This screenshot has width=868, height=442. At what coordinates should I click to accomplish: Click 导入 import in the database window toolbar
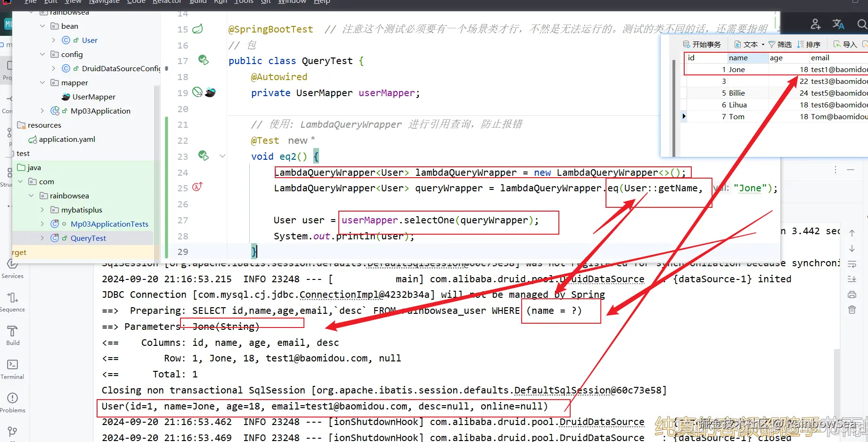click(845, 44)
